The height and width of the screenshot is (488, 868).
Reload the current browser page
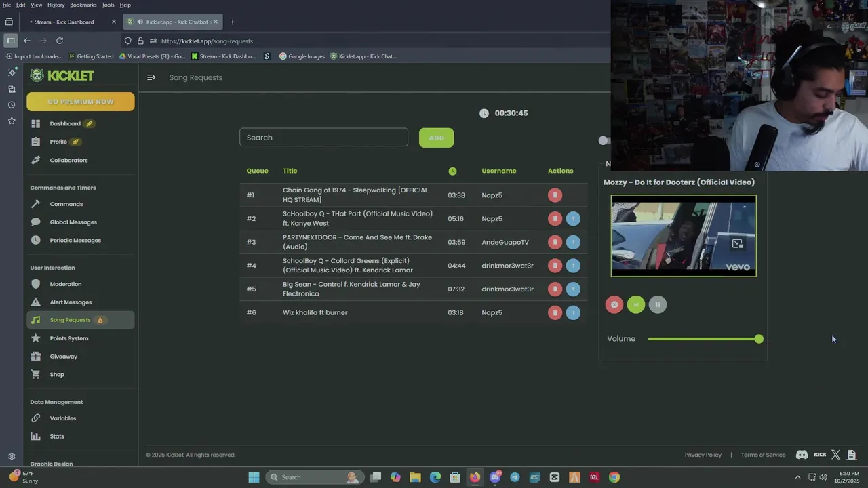60,41
